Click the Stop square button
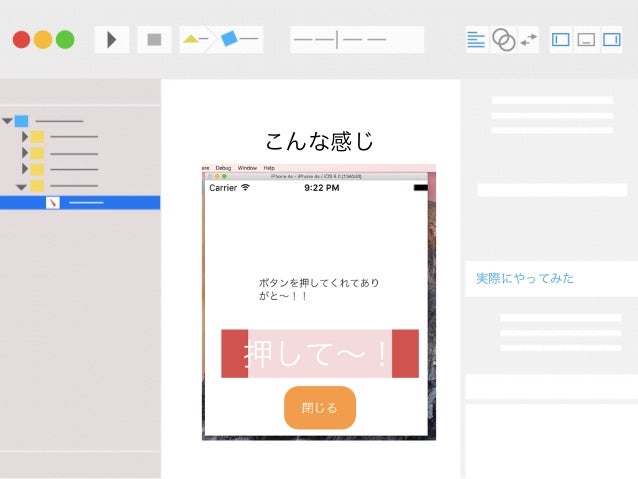The image size is (638, 479). point(154,40)
